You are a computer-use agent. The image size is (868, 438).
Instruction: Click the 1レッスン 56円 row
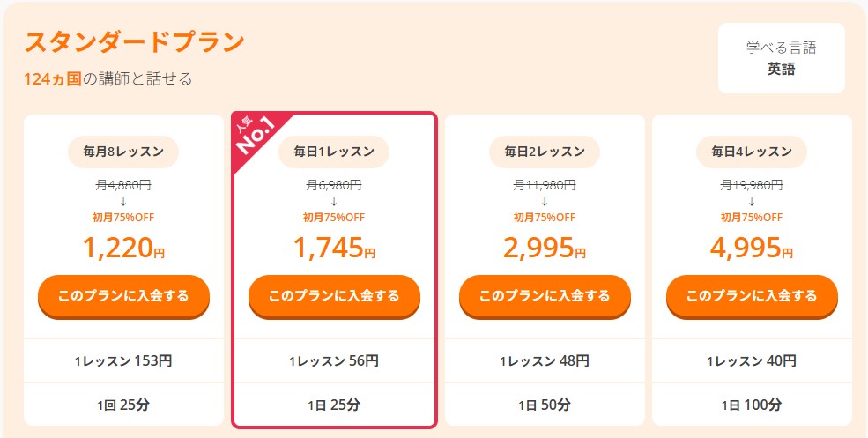(334, 360)
